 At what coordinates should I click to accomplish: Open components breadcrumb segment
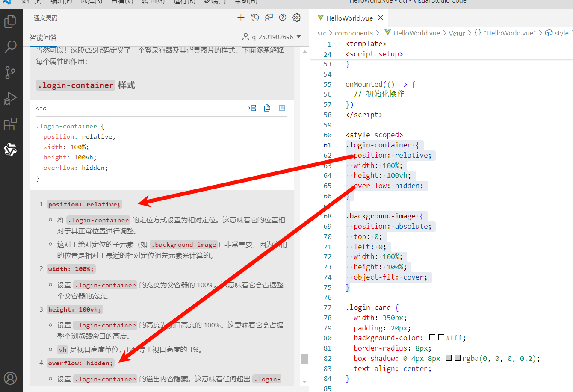(x=354, y=33)
